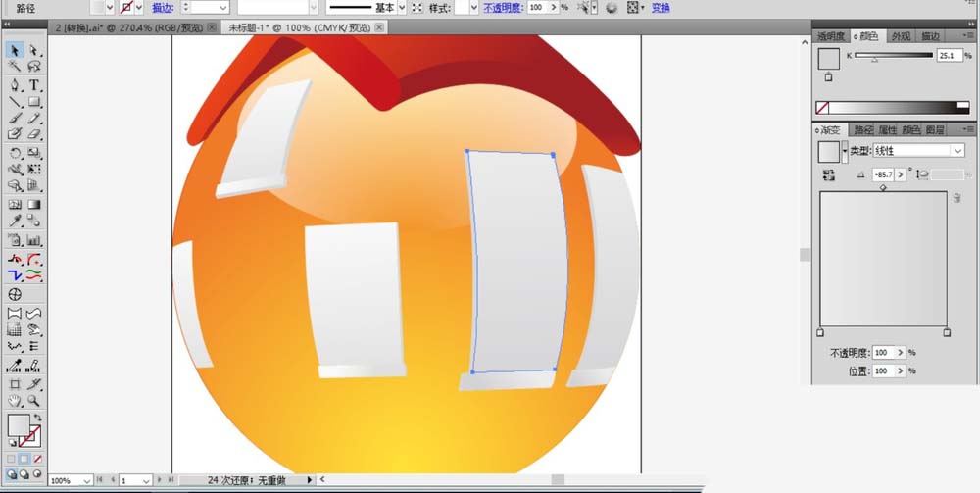
Task: Select the Scale tool
Action: tap(34, 153)
